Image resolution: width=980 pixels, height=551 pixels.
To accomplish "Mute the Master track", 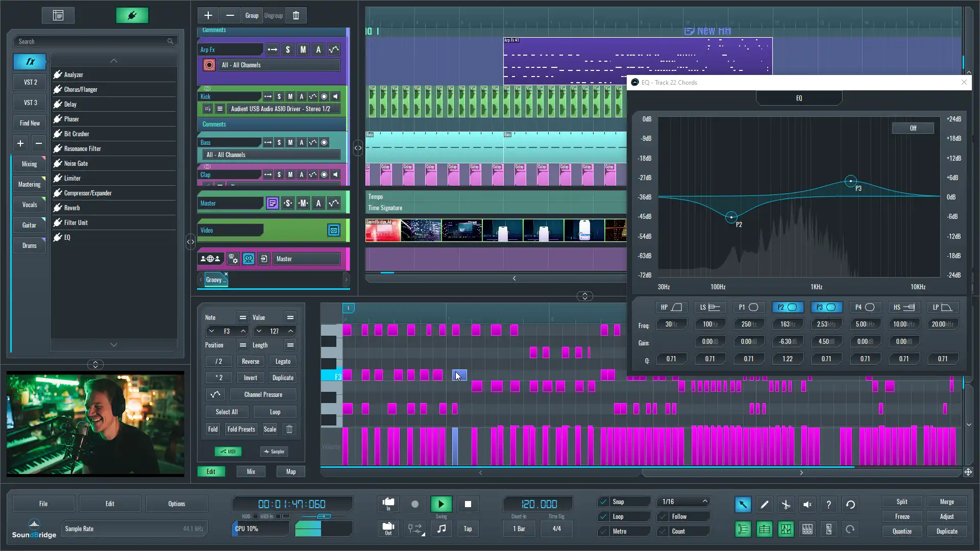I will click(303, 203).
